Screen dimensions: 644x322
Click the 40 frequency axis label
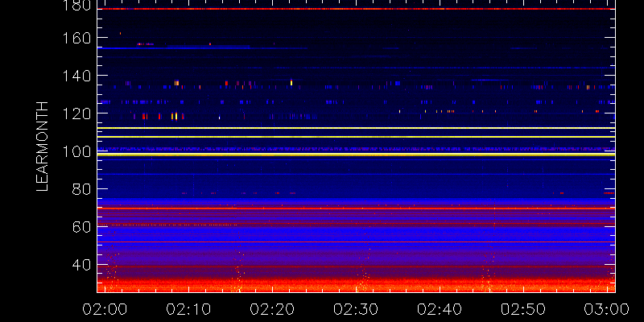click(82, 265)
